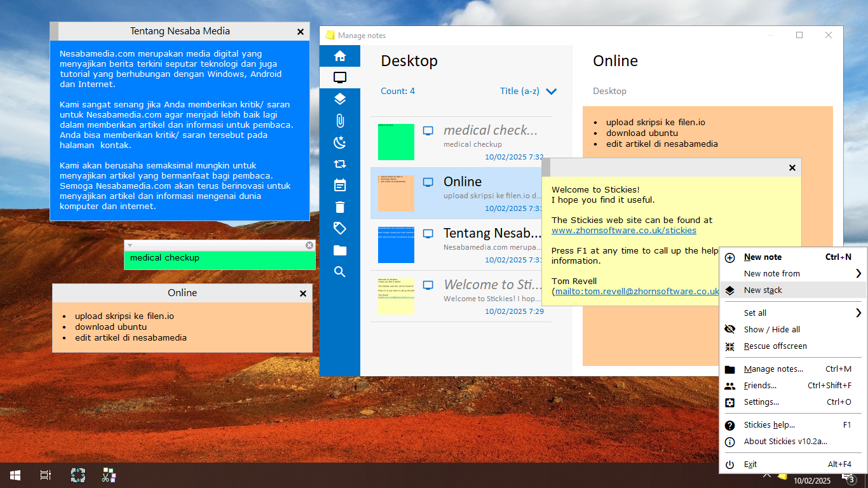Click monitor icon beside Welcome to Sti row
This screenshot has height=488, width=868.
(428, 285)
